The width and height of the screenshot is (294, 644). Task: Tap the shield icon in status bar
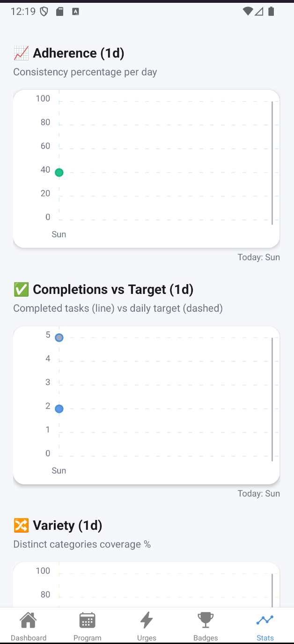click(44, 12)
